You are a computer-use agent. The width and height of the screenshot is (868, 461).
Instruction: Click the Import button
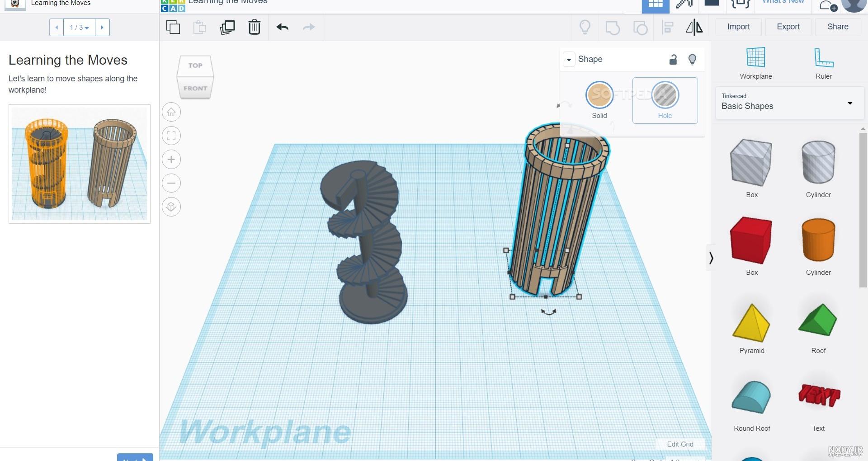(x=738, y=27)
